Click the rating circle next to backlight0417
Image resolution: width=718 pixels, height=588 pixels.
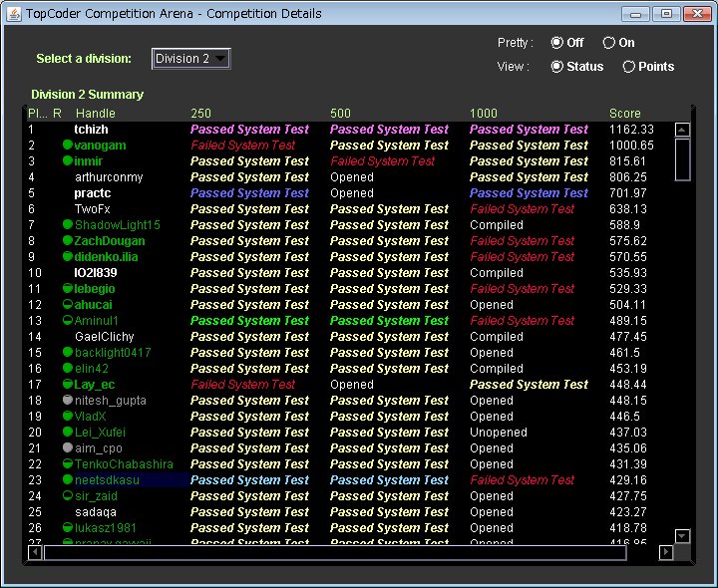pos(68,352)
